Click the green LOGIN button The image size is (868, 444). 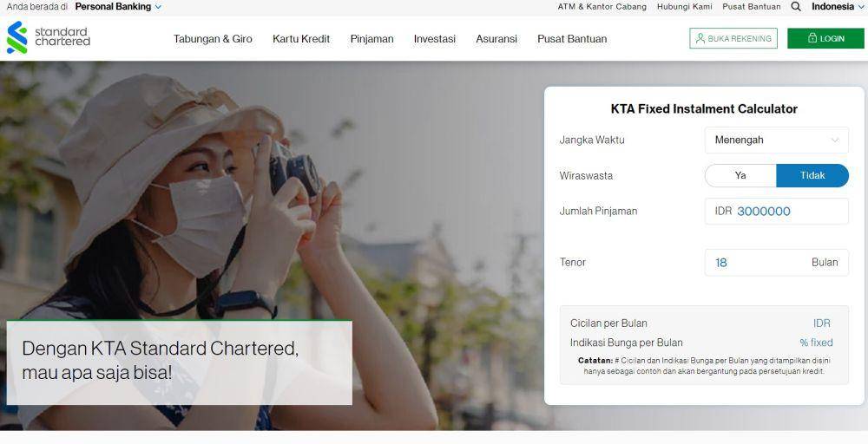point(825,38)
